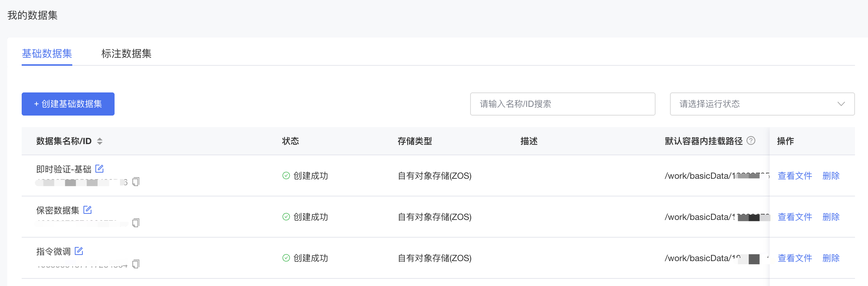The width and height of the screenshot is (868, 286).
Task: View files of 指令微调 dataset
Action: [x=795, y=258]
